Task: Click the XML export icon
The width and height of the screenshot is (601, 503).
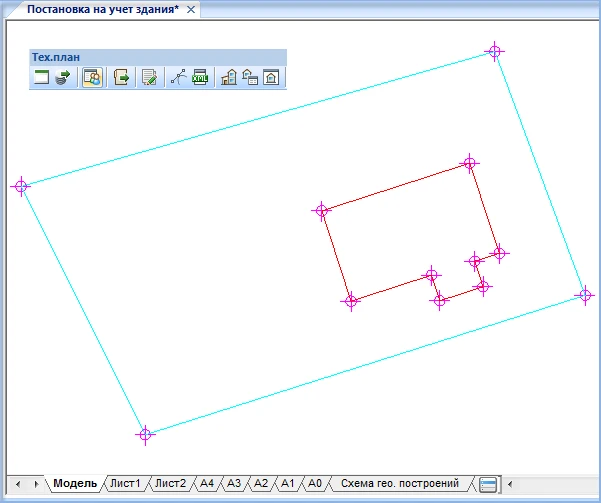Action: (199, 77)
